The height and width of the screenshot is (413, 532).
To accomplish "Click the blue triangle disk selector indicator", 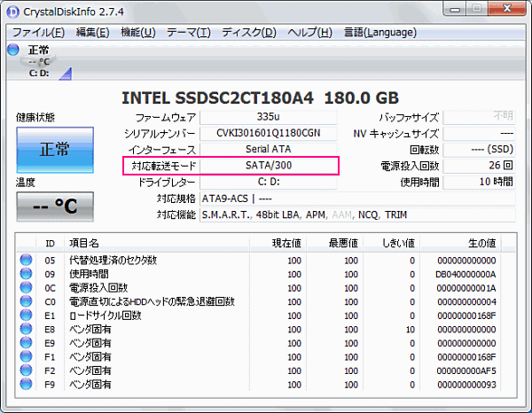I will (65, 74).
